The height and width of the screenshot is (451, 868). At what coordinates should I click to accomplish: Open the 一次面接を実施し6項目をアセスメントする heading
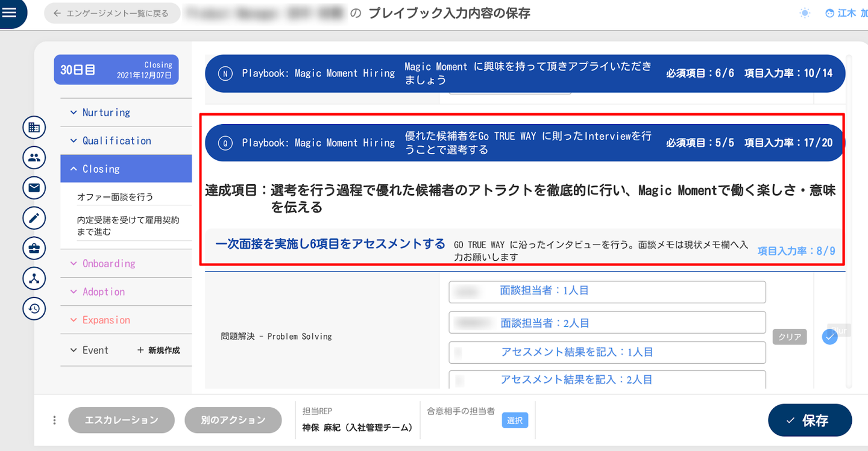(x=330, y=244)
